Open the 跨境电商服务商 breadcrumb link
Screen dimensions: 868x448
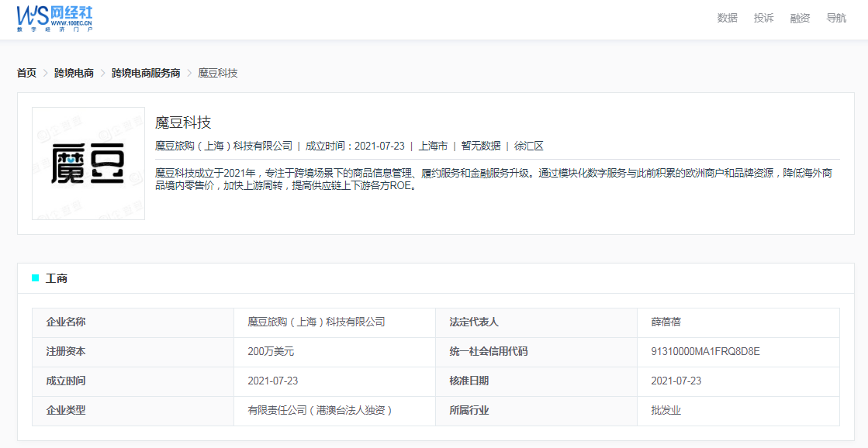pos(146,73)
